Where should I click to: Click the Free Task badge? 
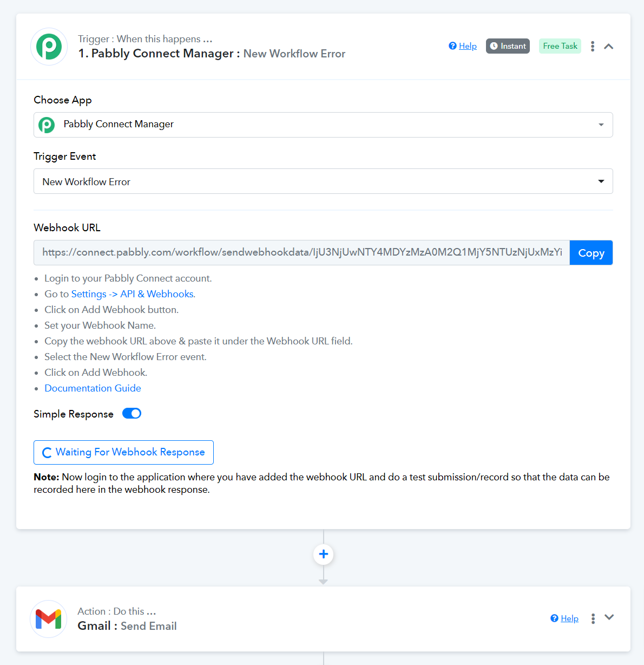[560, 46]
